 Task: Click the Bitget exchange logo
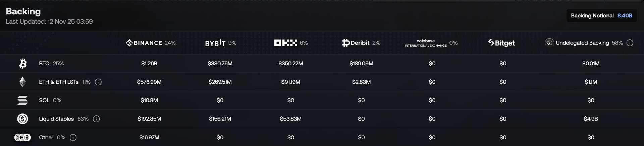click(x=501, y=43)
